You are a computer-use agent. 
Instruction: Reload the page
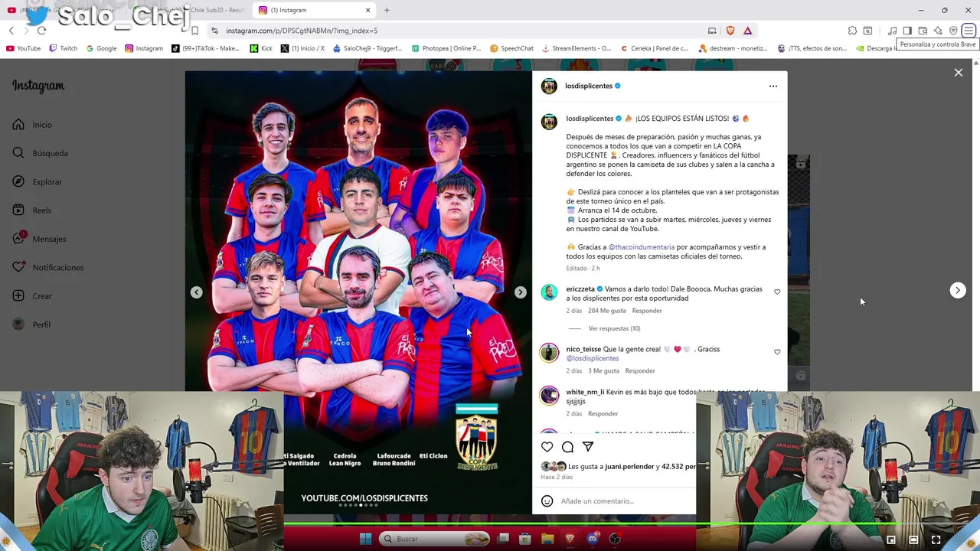click(41, 31)
